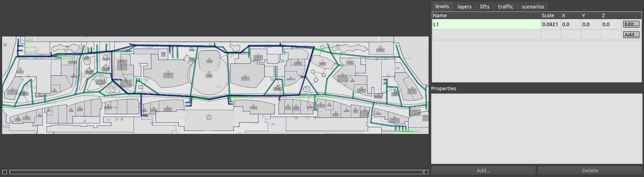Click the Z column header

click(611, 16)
